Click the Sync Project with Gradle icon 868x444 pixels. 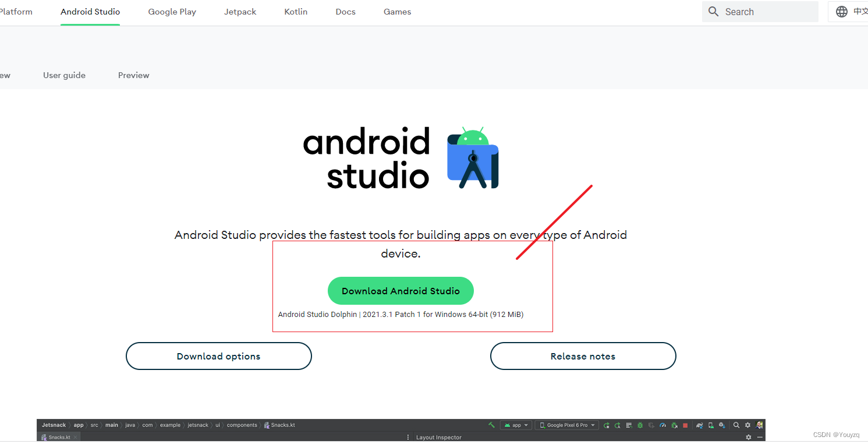[699, 425]
